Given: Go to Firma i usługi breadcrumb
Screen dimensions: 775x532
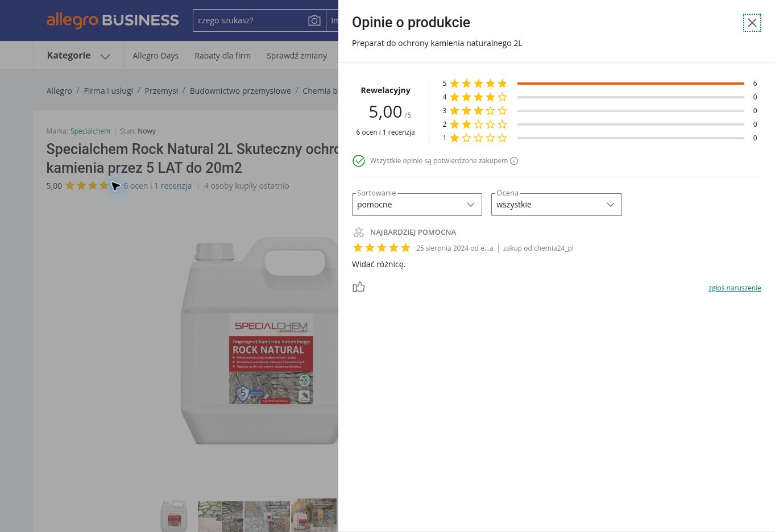Looking at the screenshot, I should click(x=108, y=91).
